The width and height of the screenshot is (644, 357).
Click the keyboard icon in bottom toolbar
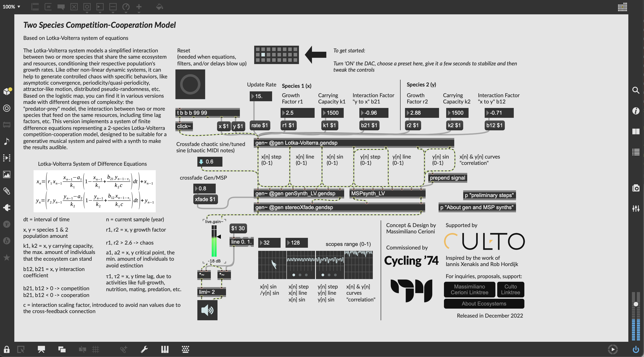click(x=185, y=349)
